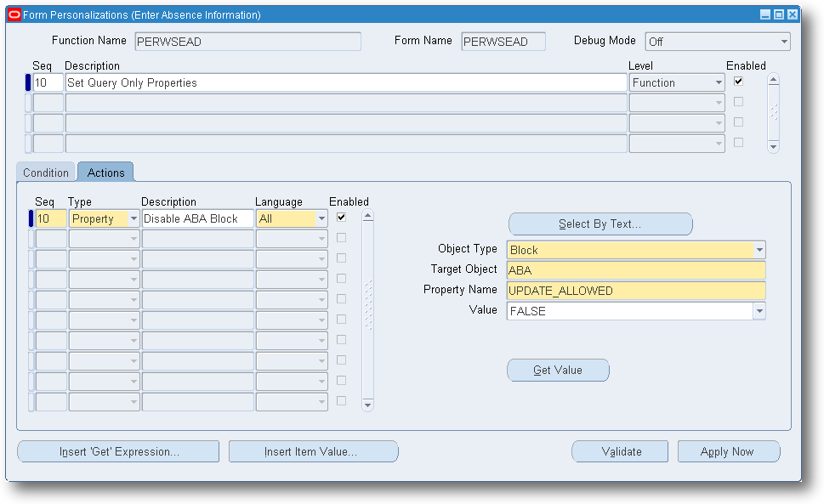This screenshot has height=504, width=824.
Task: Expand the Value dropdown showing FALSE
Action: coord(759,311)
